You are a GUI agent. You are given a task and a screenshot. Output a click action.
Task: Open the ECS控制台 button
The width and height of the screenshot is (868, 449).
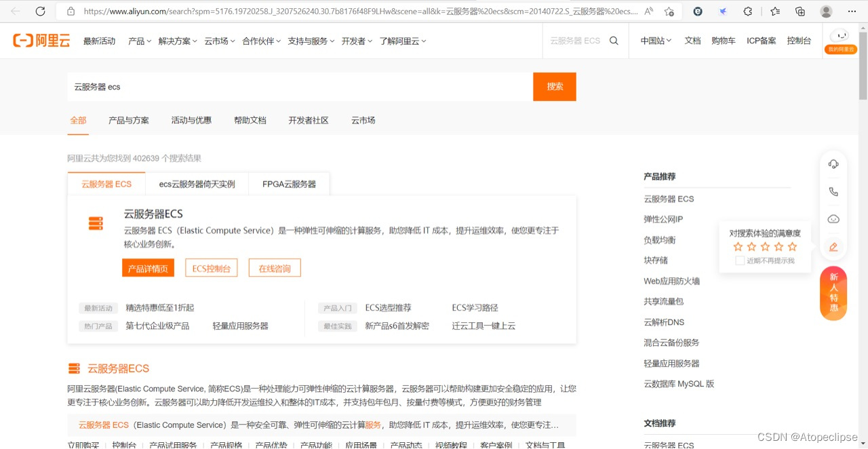coord(212,269)
